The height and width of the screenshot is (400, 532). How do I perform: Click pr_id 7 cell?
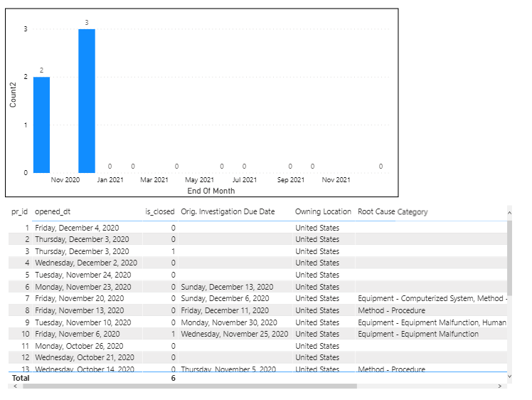pyautogui.click(x=27, y=298)
